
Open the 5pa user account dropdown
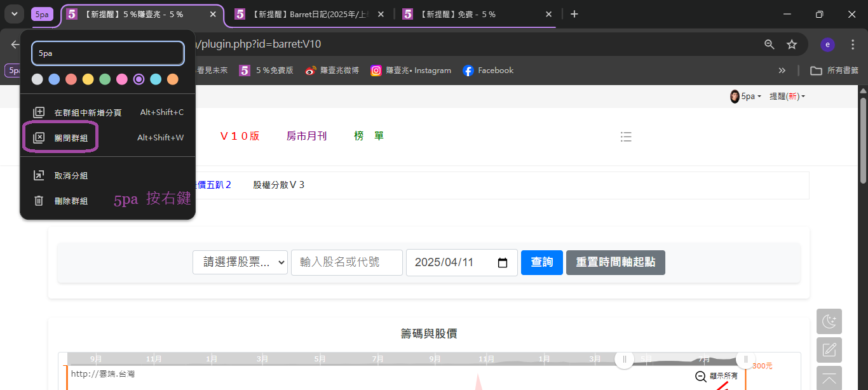pos(746,97)
